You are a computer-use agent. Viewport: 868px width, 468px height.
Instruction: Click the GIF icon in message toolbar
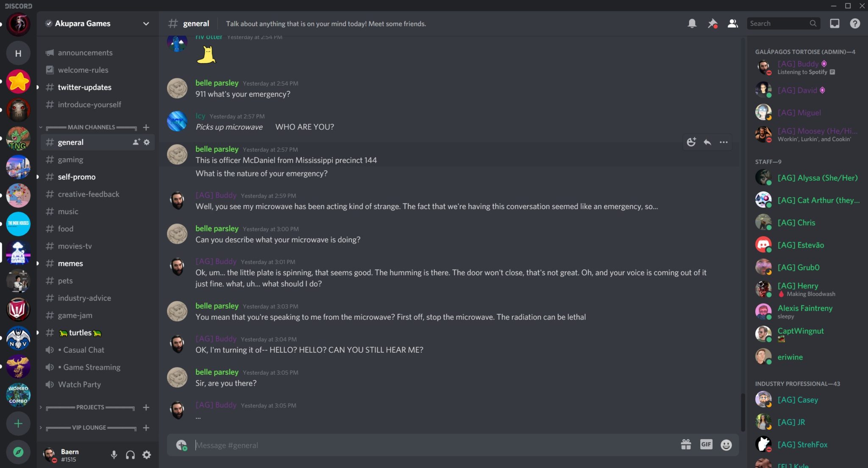(x=706, y=444)
